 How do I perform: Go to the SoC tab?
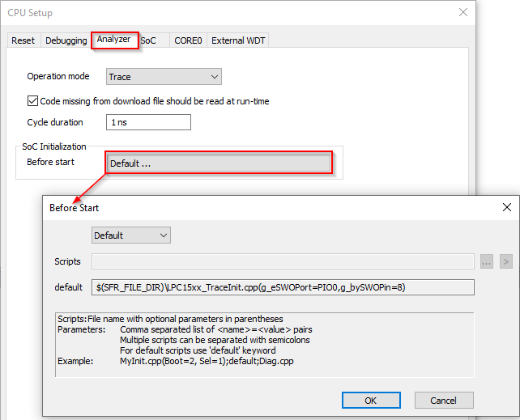pos(149,40)
